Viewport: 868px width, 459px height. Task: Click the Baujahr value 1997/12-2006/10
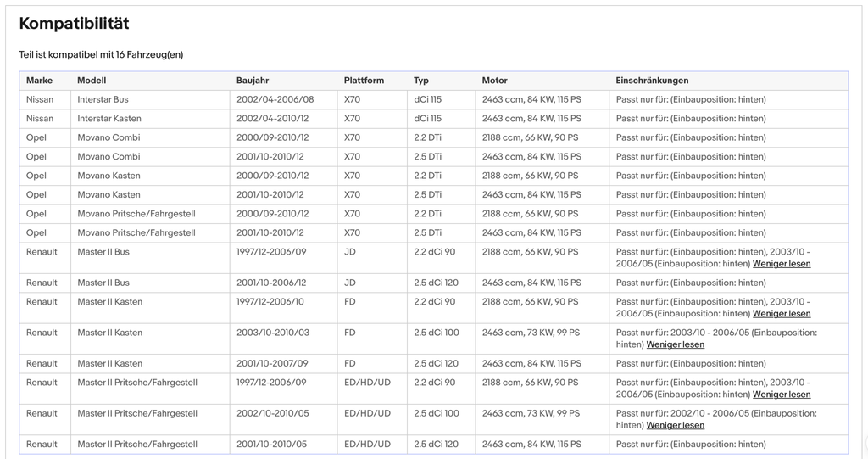tap(270, 301)
